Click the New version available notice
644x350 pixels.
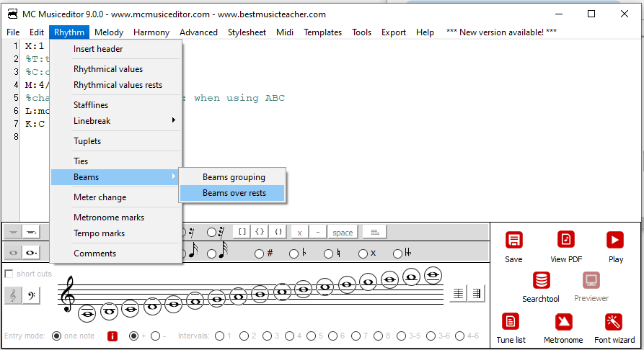coord(501,32)
